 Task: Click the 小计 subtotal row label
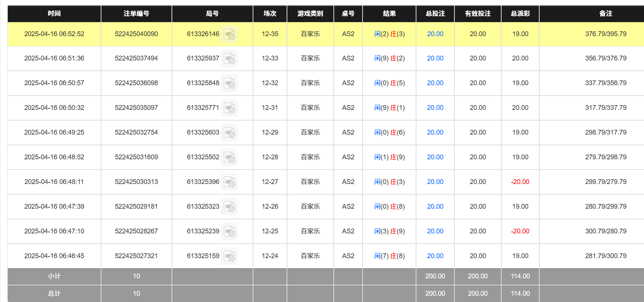[54, 276]
